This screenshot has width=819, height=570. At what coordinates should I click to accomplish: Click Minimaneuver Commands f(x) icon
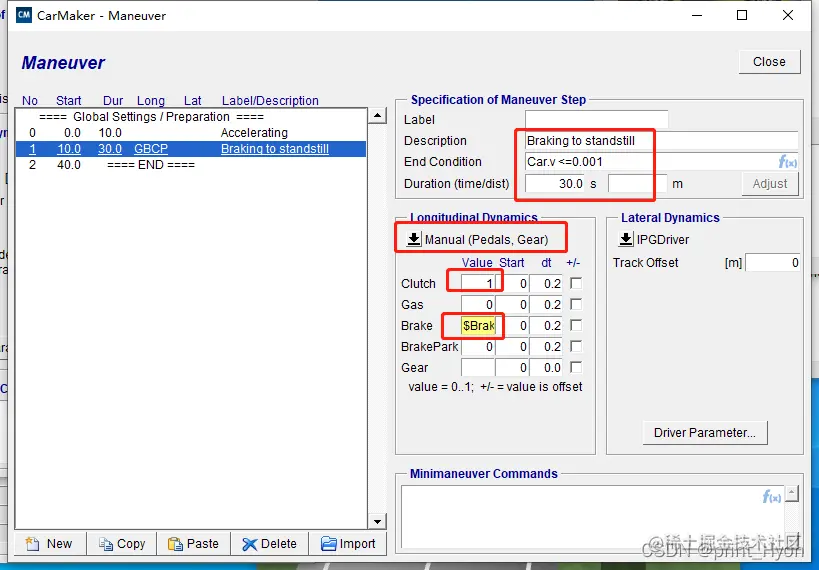click(771, 496)
